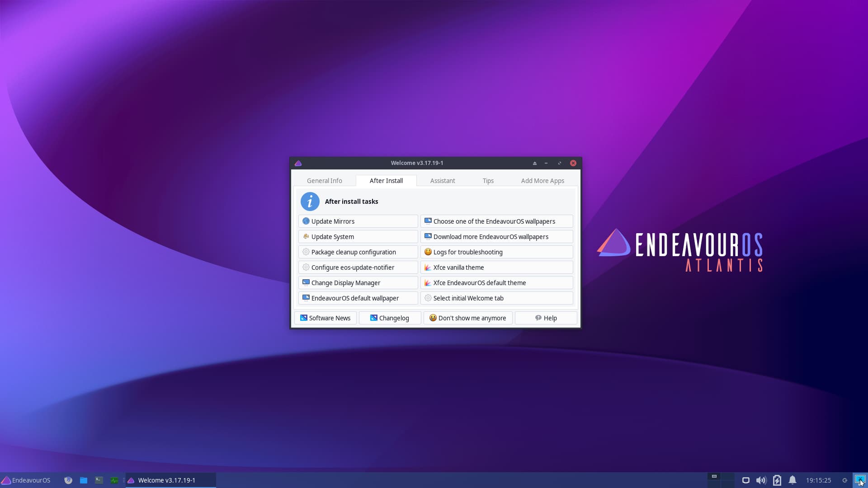Open Software News
The image size is (868, 488).
pyautogui.click(x=325, y=318)
